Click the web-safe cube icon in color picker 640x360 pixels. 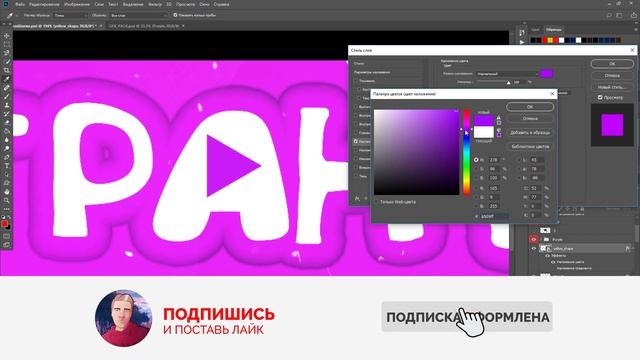(x=499, y=130)
